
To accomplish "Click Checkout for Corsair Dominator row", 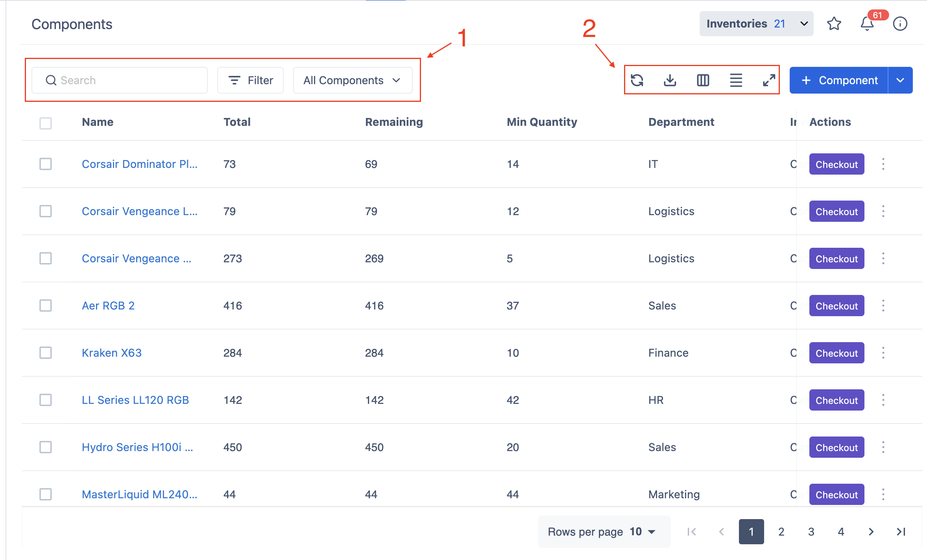I will tap(837, 164).
